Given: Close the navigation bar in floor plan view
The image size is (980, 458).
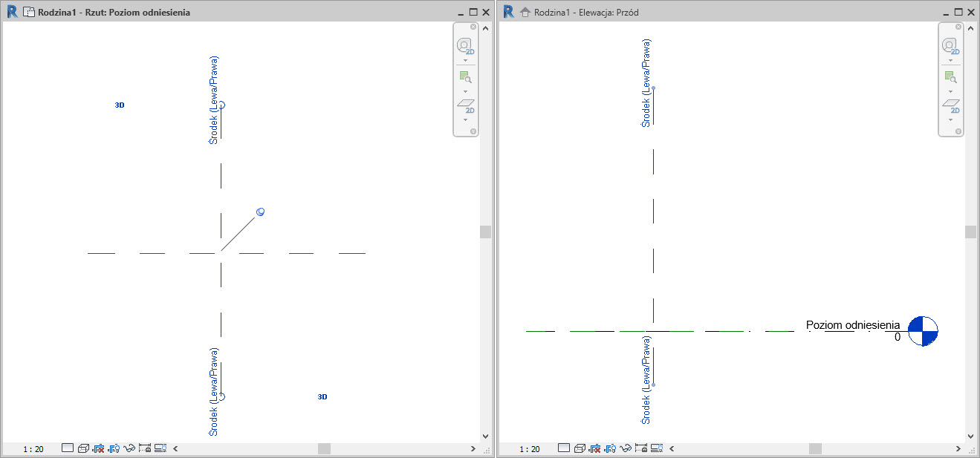Looking at the screenshot, I should pos(473,27).
